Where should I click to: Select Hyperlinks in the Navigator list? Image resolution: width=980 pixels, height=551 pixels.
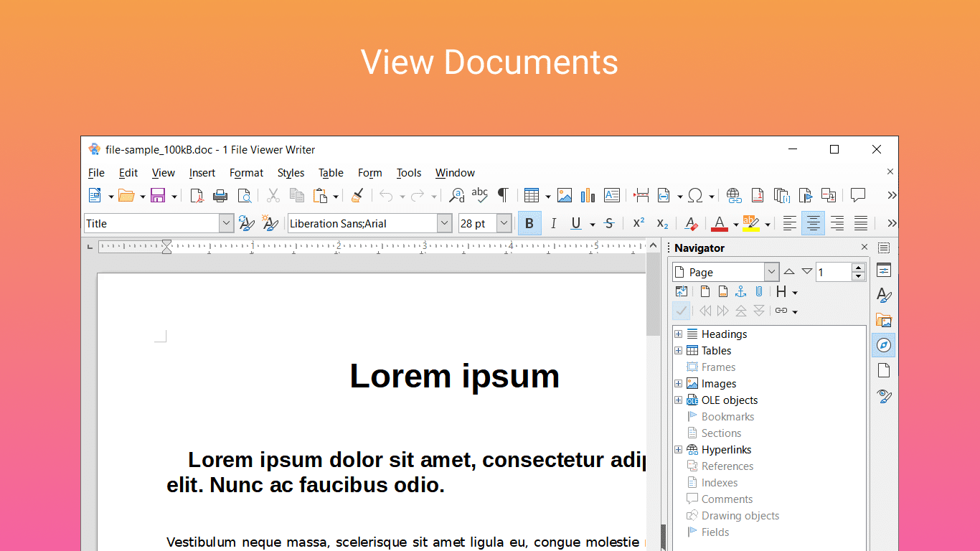(x=725, y=449)
